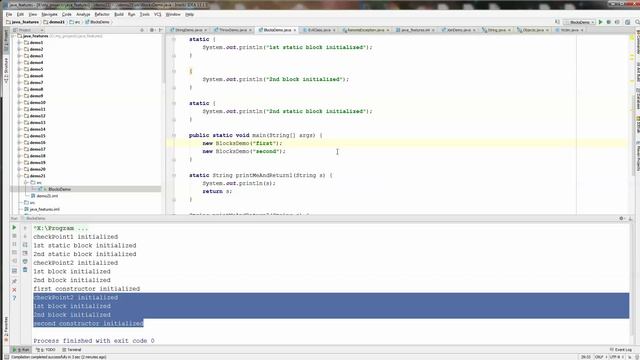This screenshot has width=640, height=360.
Task: Rerun BlocksDemo in the Run panel
Action: [x=14, y=227]
